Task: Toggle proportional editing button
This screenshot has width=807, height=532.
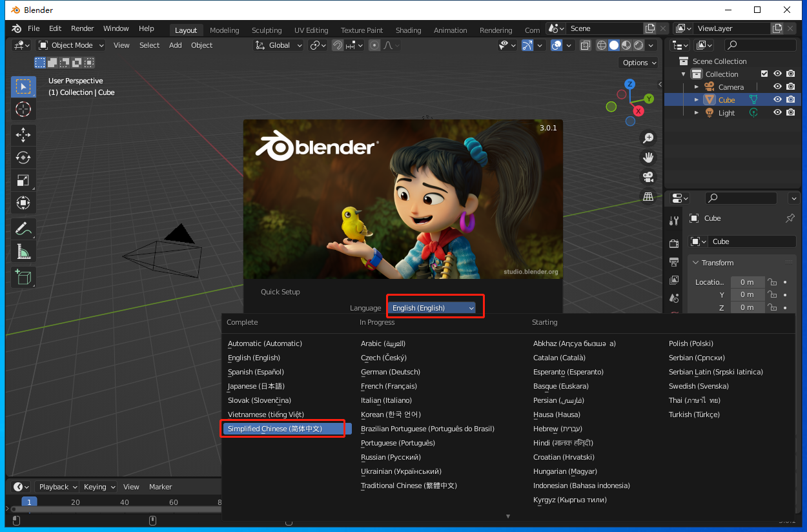Action: (x=374, y=45)
